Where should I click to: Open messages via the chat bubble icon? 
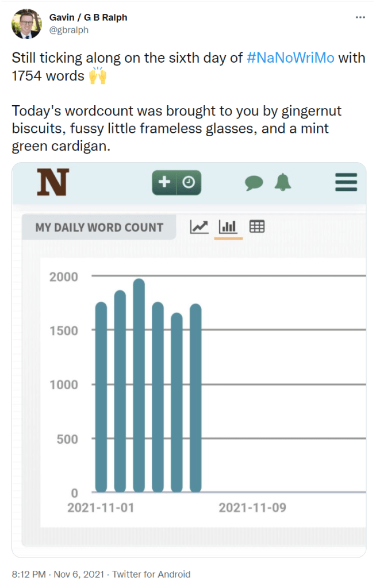tap(254, 182)
